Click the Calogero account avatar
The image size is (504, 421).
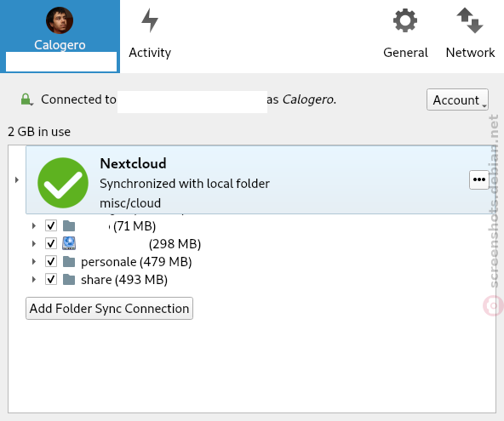pyautogui.click(x=60, y=20)
